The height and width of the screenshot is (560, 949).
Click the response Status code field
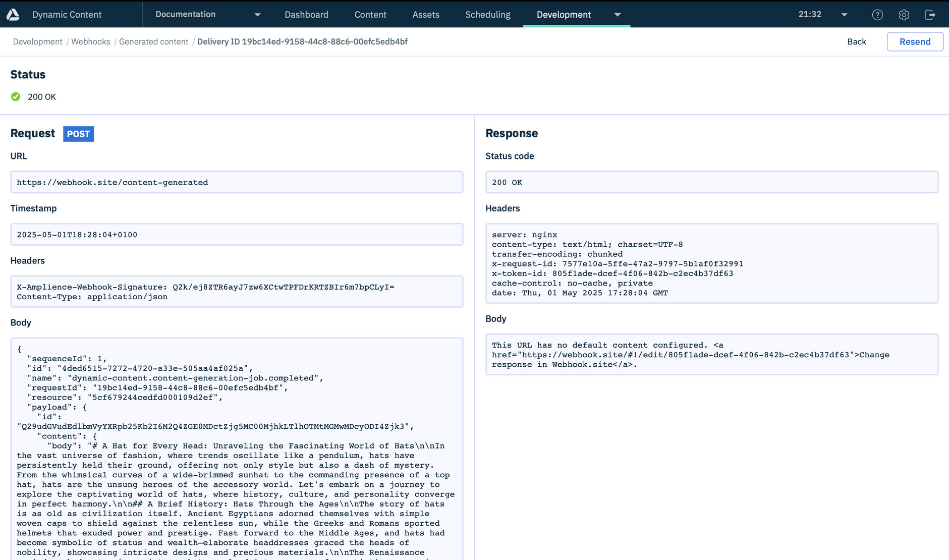(711, 182)
